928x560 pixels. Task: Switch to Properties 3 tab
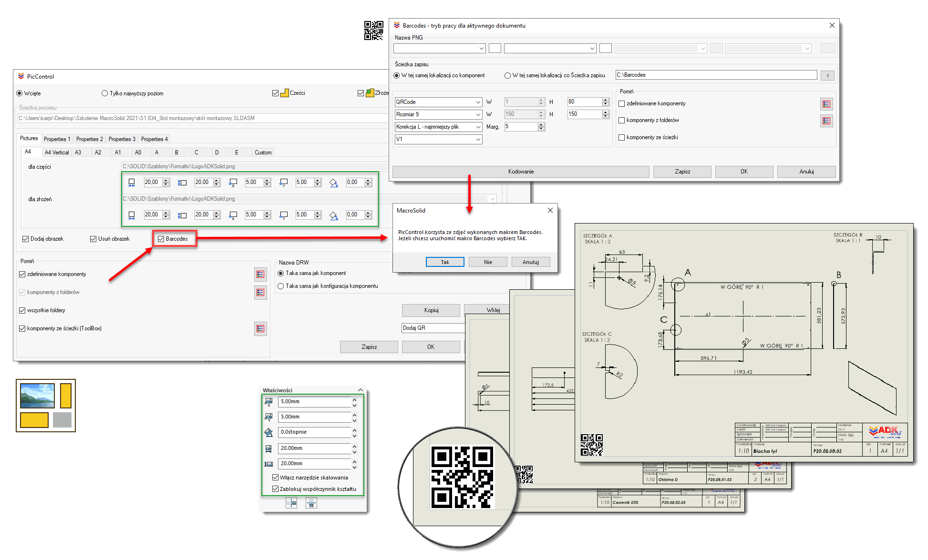pyautogui.click(x=122, y=139)
